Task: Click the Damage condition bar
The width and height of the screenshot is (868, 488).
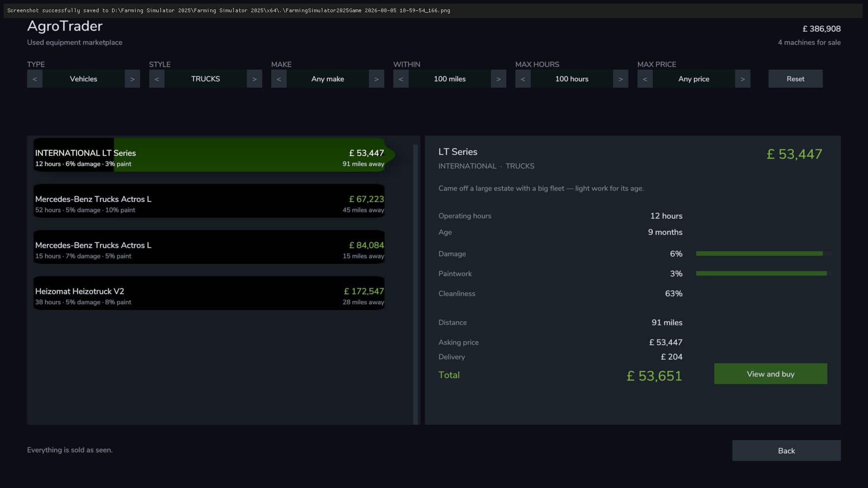Action: (764, 253)
